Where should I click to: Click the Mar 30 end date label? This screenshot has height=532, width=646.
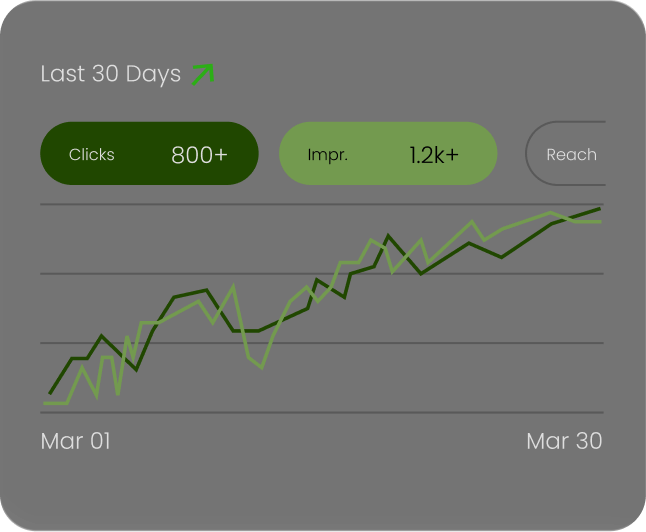click(x=564, y=441)
